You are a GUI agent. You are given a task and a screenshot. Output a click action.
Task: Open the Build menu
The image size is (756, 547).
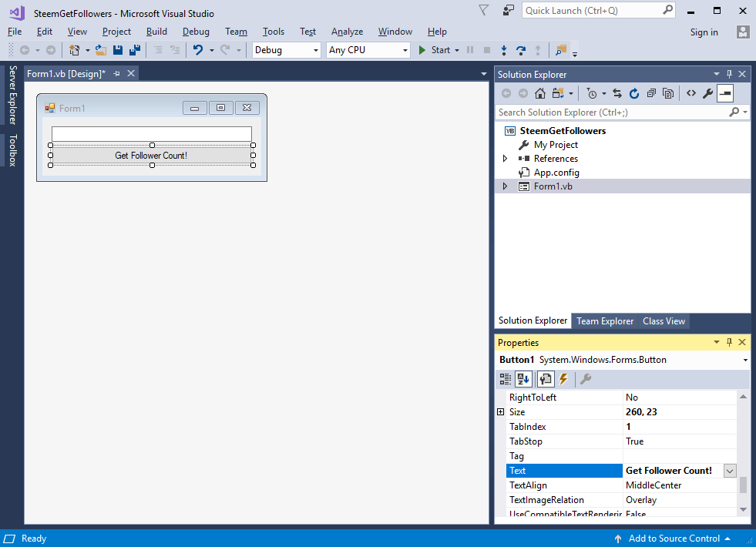point(156,32)
